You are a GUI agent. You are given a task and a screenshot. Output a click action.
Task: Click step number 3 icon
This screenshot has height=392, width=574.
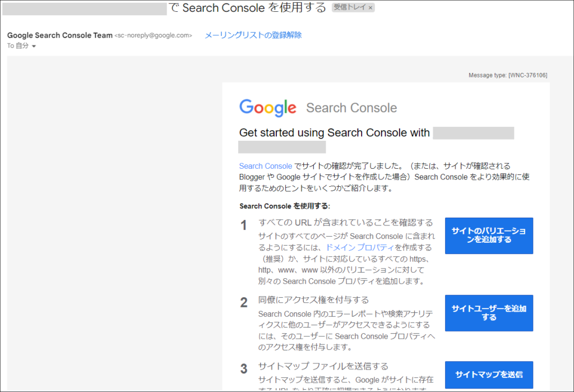[244, 368]
